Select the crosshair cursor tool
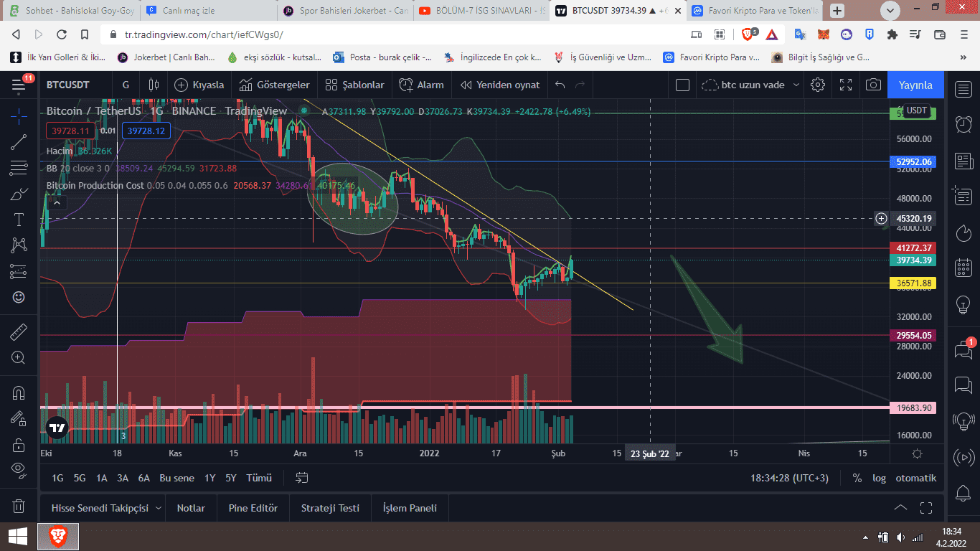Screen dimensions: 980x551 19,116
